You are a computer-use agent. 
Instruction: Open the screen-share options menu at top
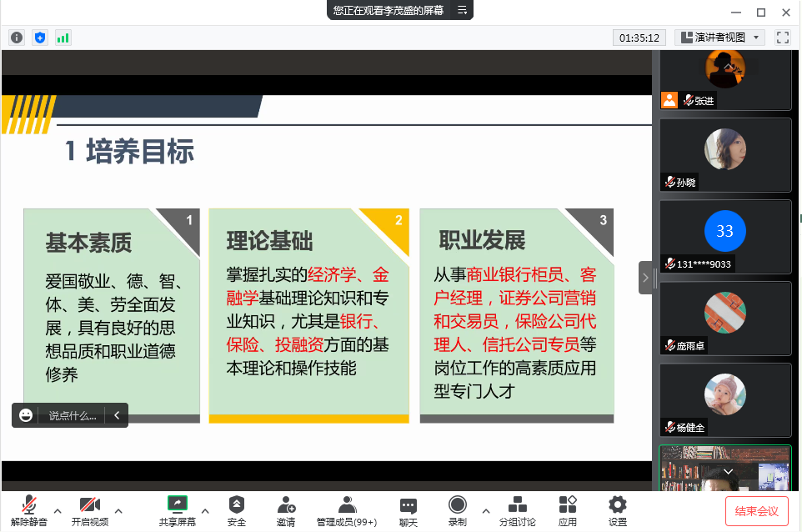[x=463, y=10]
